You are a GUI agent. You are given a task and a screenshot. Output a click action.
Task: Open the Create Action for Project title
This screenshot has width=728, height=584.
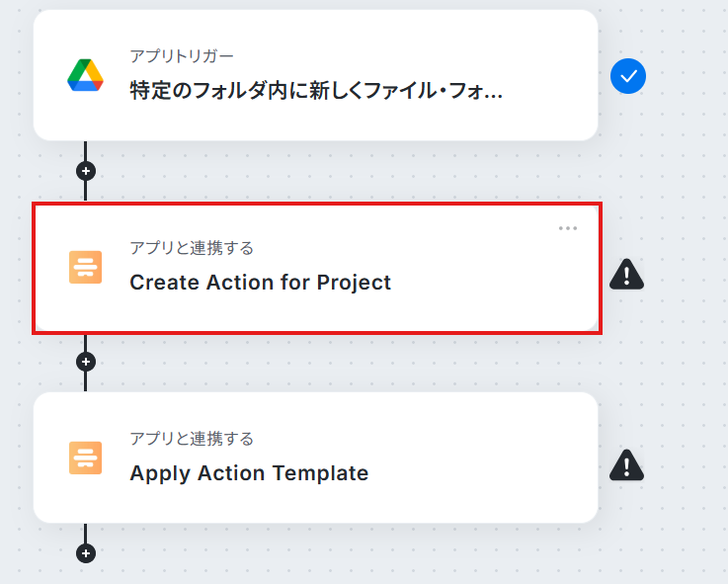point(260,283)
